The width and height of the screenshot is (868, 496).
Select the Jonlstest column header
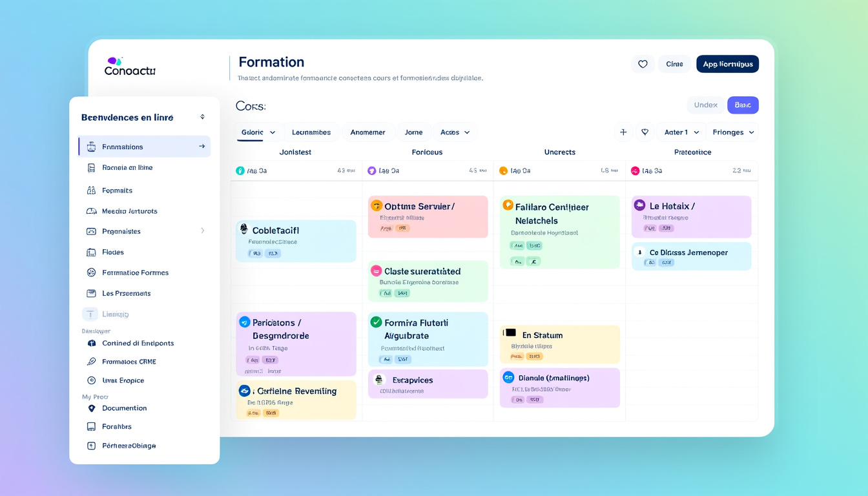295,152
